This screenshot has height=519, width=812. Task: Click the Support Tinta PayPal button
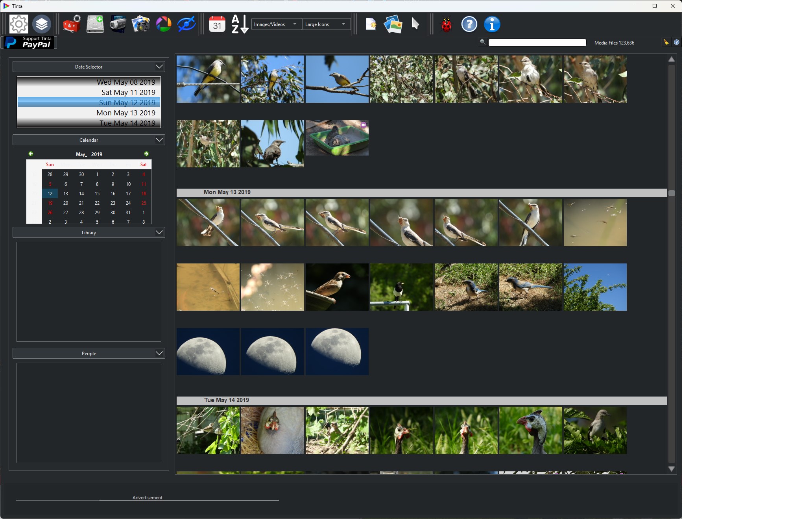tap(30, 43)
